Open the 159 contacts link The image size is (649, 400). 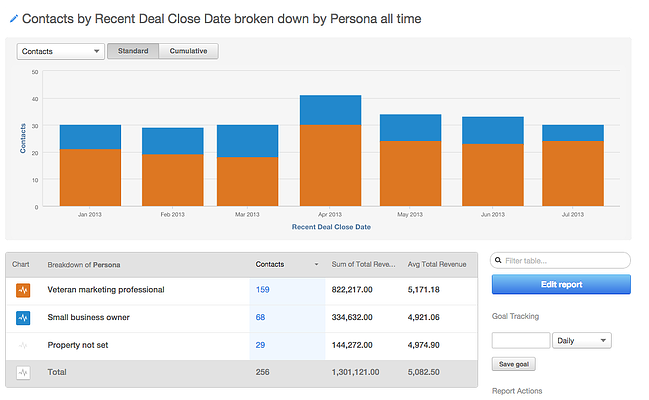[x=263, y=291]
